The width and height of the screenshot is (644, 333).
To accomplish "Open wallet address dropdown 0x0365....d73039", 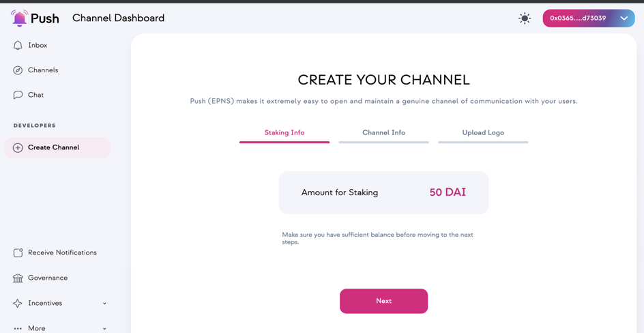I will (x=588, y=18).
